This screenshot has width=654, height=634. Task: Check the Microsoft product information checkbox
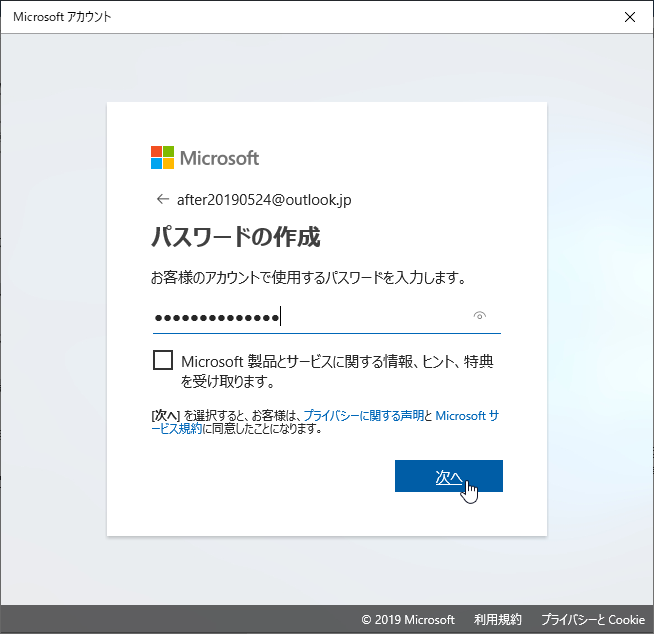point(163,360)
